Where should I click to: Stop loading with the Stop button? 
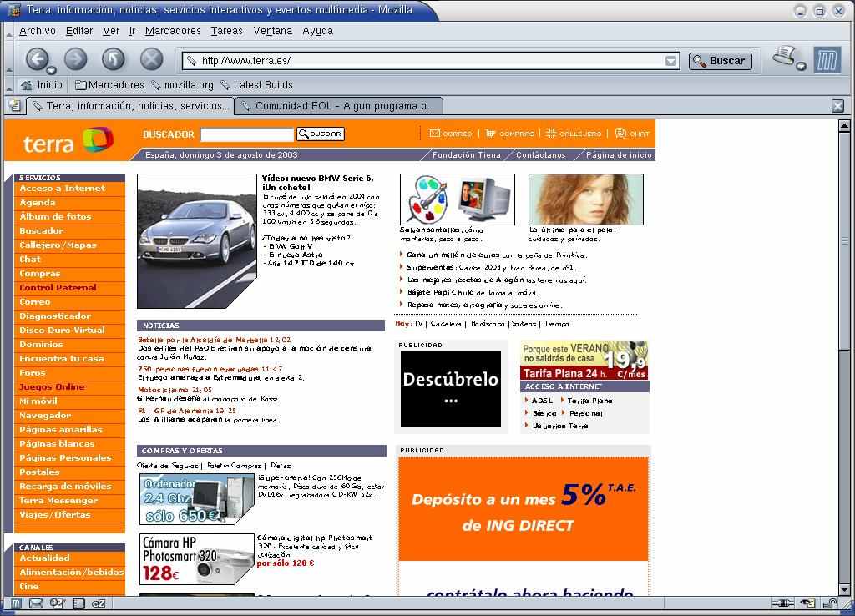point(152,59)
